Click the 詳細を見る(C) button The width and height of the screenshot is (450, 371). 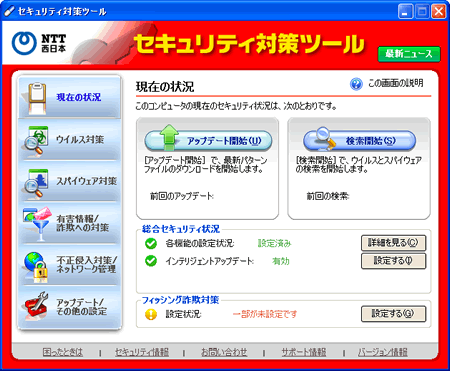coord(393,243)
